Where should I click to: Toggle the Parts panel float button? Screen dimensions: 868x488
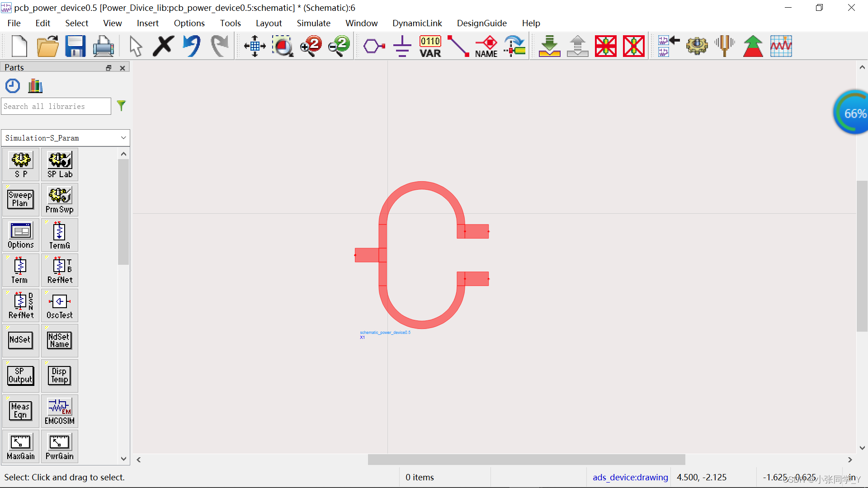point(108,68)
